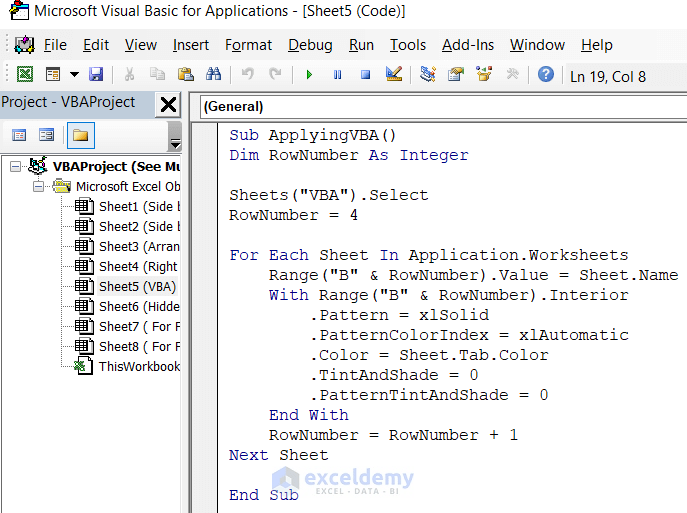Open the Edit menu
687x513 pixels.
click(x=96, y=45)
